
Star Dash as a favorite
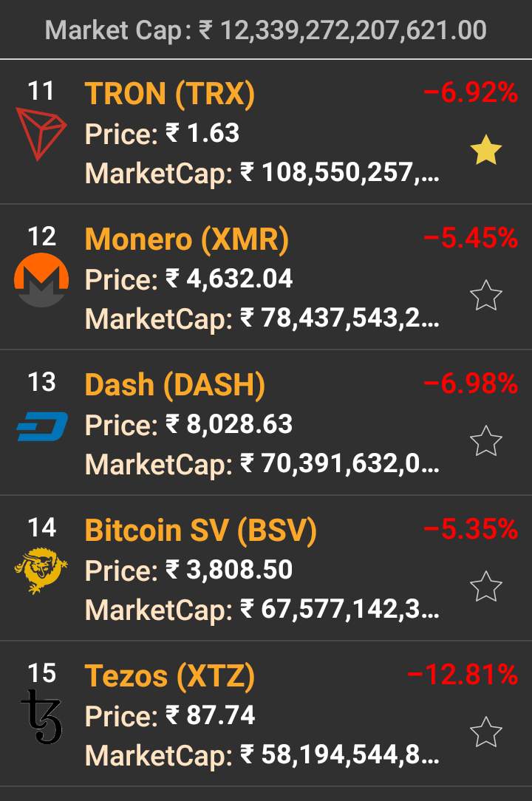(x=485, y=442)
